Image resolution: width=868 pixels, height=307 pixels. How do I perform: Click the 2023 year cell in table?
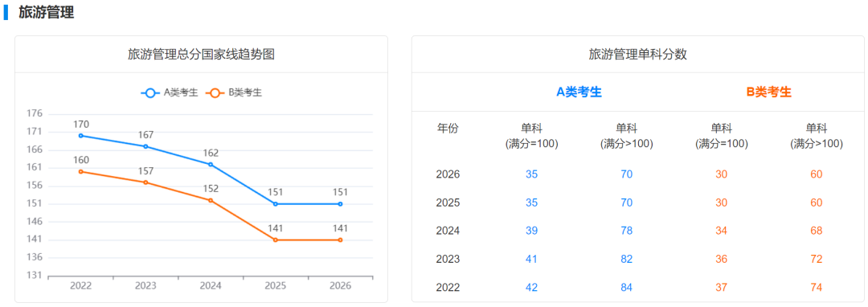[x=448, y=259]
